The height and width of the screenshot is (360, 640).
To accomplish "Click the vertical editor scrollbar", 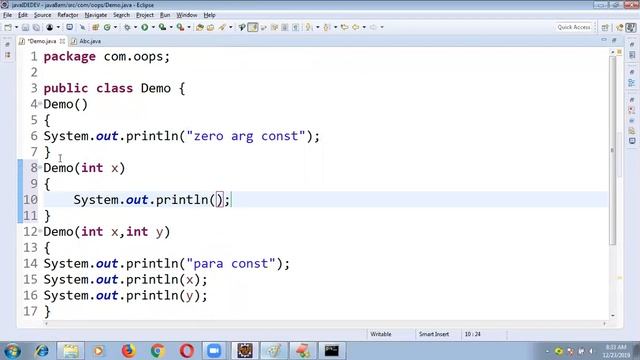I will [612, 150].
